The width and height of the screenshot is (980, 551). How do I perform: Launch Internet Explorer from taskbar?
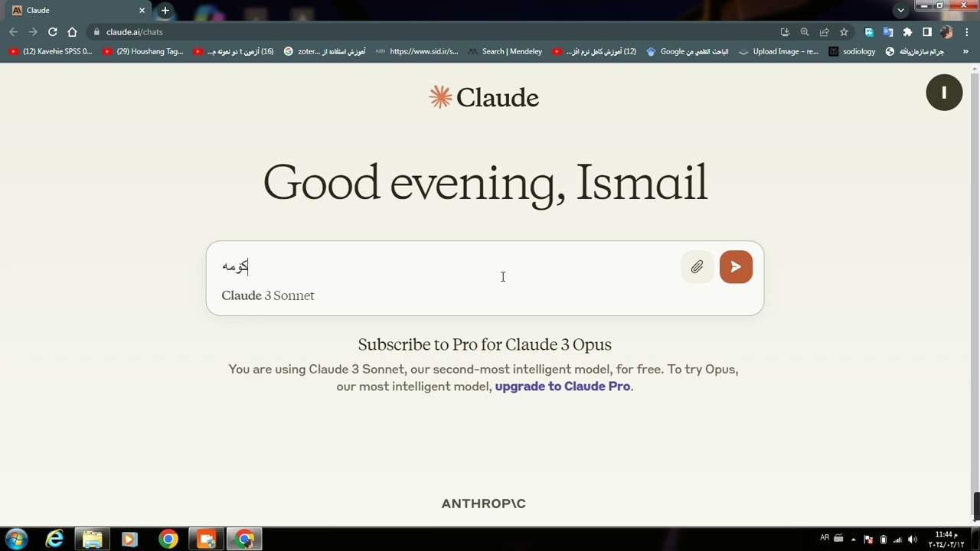coord(54,539)
